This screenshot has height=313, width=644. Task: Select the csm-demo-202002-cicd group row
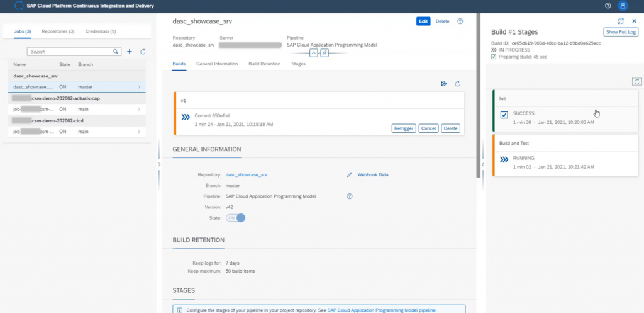pyautogui.click(x=77, y=120)
